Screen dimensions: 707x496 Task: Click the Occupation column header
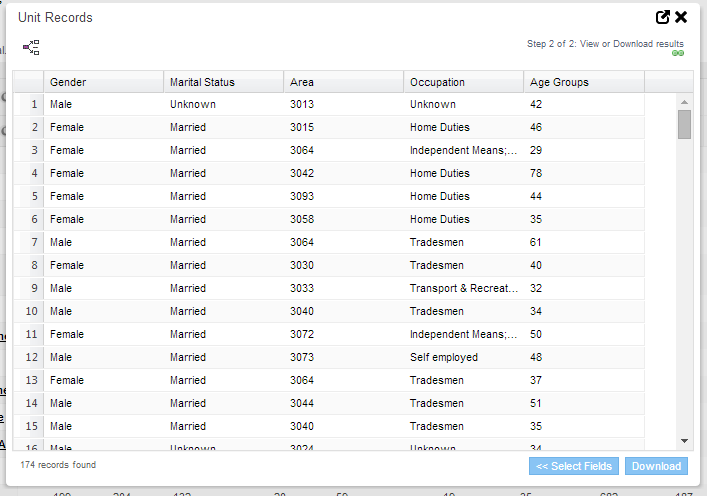(463, 82)
